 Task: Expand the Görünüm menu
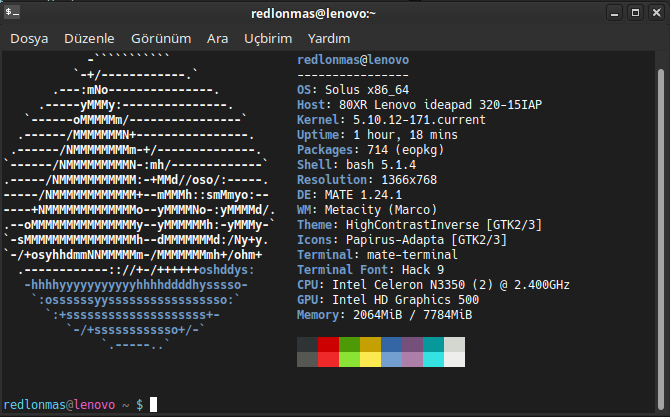(162, 38)
